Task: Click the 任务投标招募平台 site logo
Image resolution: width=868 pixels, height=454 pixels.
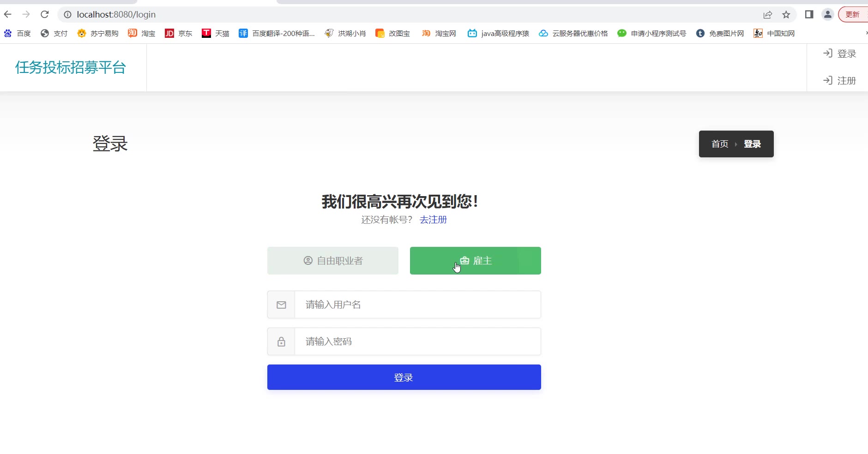Action: (x=71, y=67)
